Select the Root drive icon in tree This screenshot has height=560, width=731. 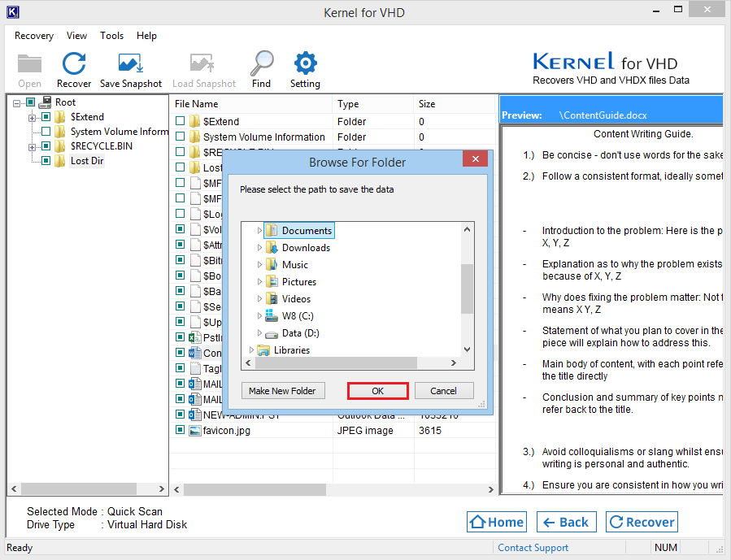pyautogui.click(x=45, y=102)
